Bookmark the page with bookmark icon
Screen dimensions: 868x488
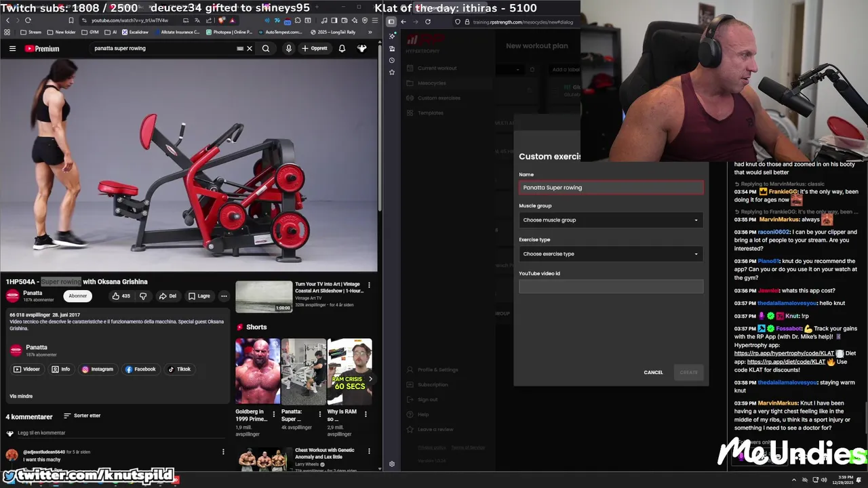click(71, 20)
